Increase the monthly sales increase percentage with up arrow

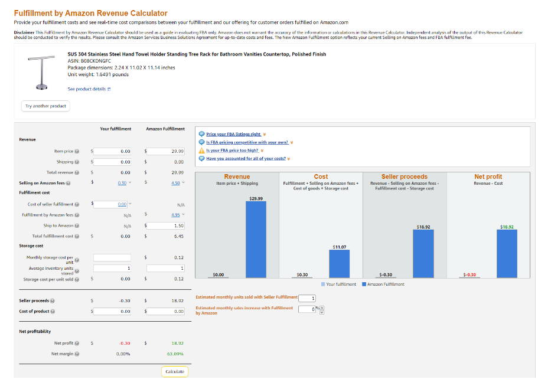tap(322, 308)
